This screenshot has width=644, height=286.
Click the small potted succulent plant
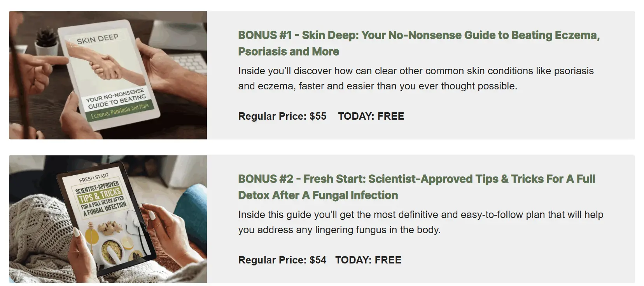45,42
